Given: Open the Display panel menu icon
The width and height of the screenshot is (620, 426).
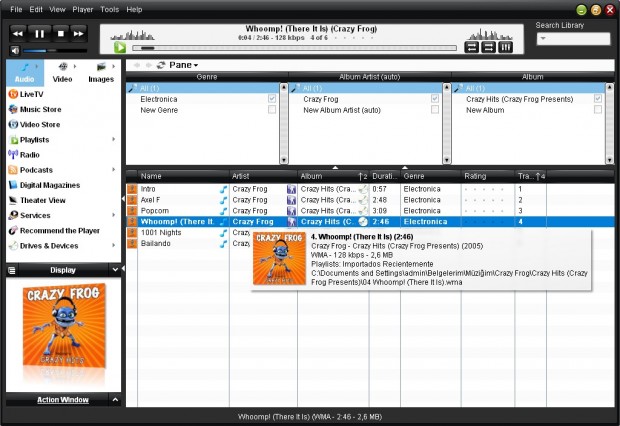Looking at the screenshot, I should pos(12,270).
